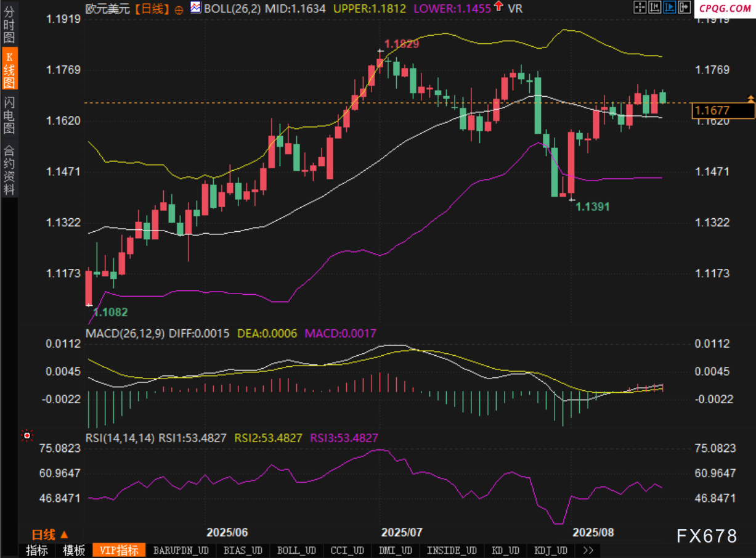The height and width of the screenshot is (558, 756).
Task: Expand more indicator tabs with >> arrow
Action: coord(588,551)
